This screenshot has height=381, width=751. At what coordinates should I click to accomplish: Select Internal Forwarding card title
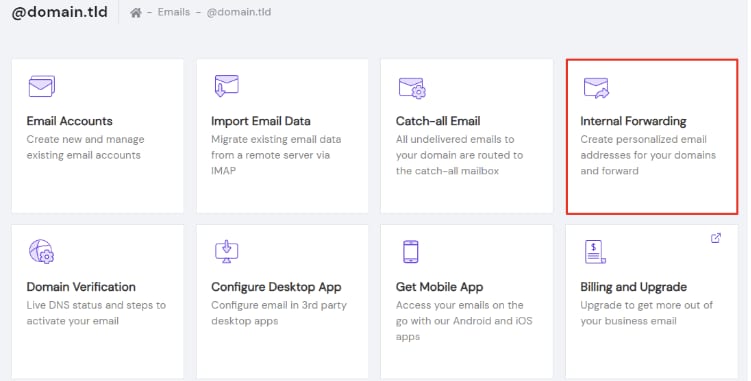(633, 121)
